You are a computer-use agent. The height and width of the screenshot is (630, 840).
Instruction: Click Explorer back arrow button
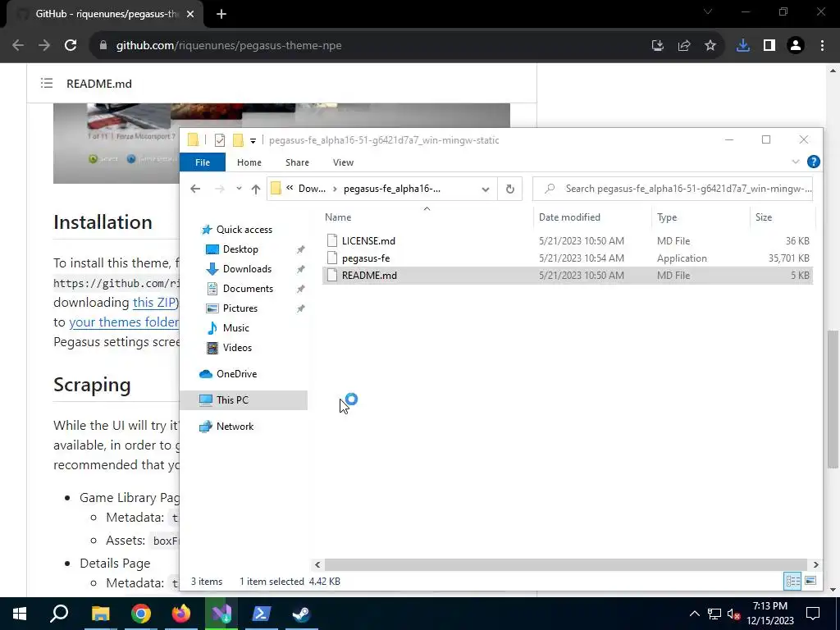[195, 189]
